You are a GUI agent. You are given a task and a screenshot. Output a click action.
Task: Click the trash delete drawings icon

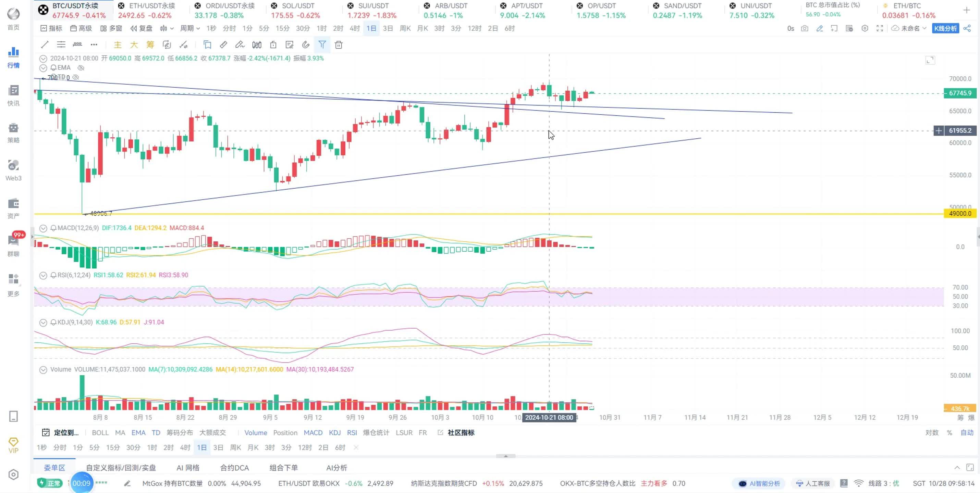(x=339, y=45)
